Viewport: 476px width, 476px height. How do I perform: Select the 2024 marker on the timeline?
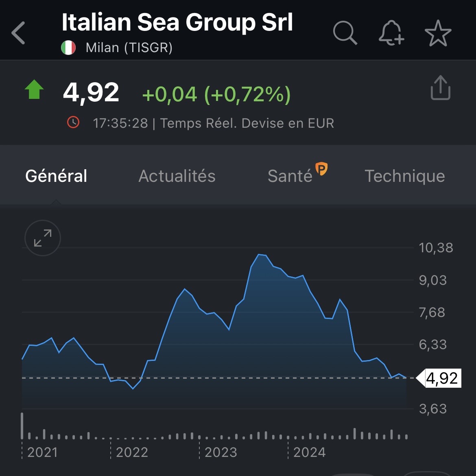click(x=309, y=452)
